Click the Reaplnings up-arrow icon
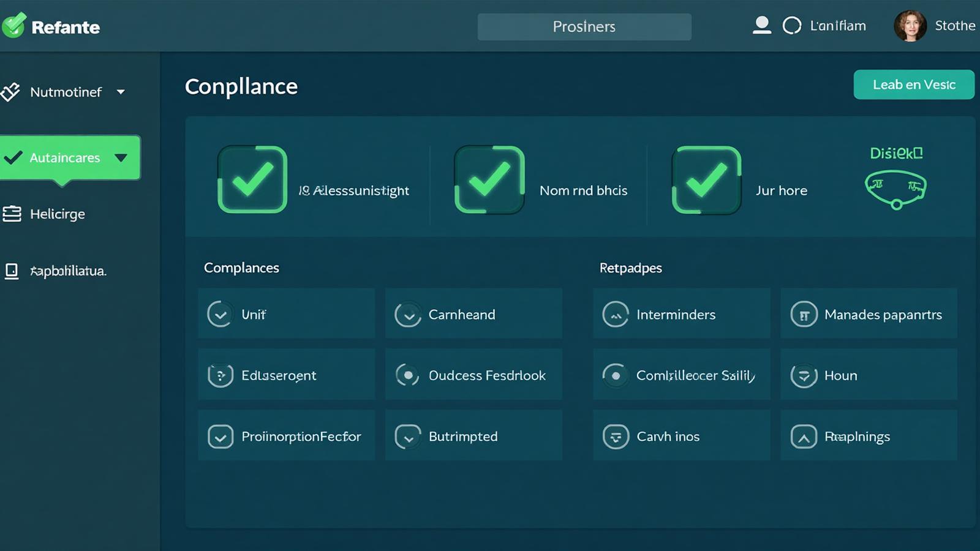 [x=804, y=437]
